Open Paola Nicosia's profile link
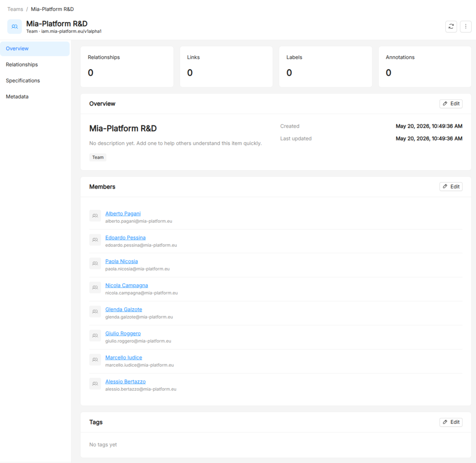Screen dimensions: 476x463 (121, 261)
